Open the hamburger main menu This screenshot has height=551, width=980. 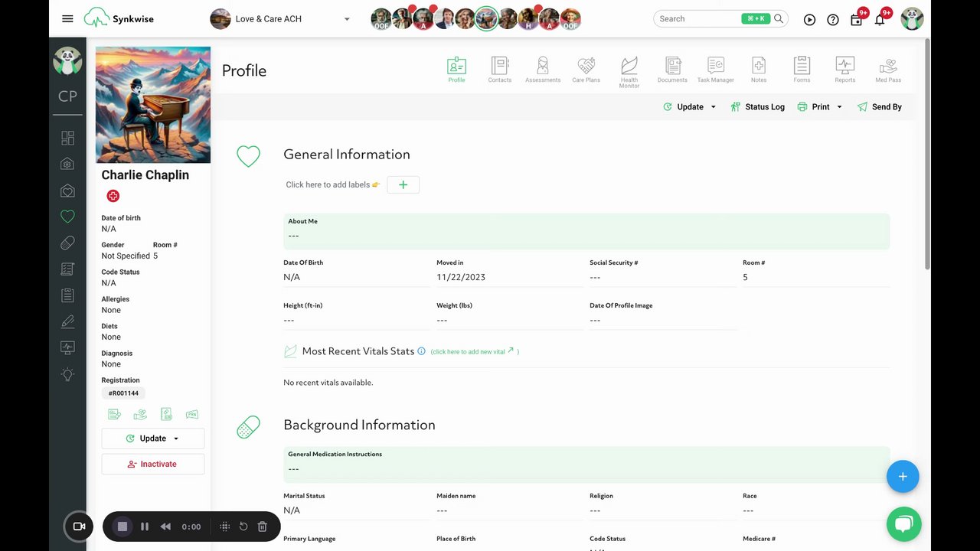click(x=67, y=18)
